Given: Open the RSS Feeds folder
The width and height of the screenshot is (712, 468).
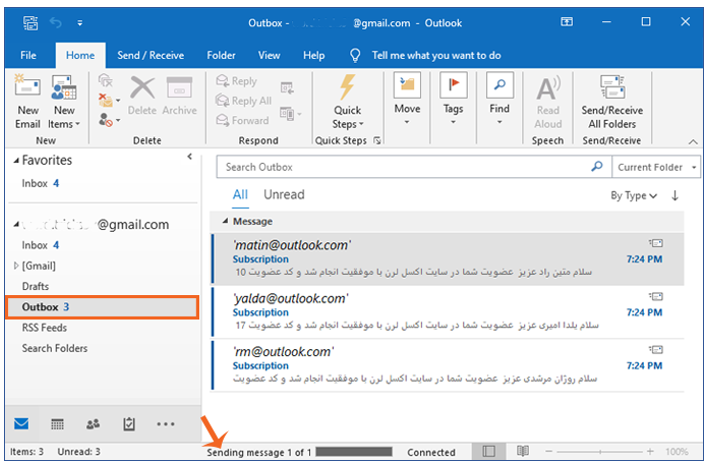Looking at the screenshot, I should pyautogui.click(x=44, y=328).
